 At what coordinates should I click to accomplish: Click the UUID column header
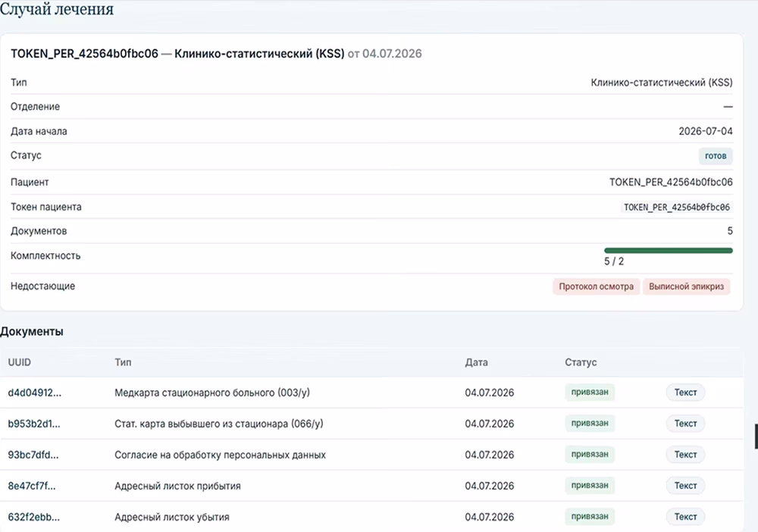[20, 362]
